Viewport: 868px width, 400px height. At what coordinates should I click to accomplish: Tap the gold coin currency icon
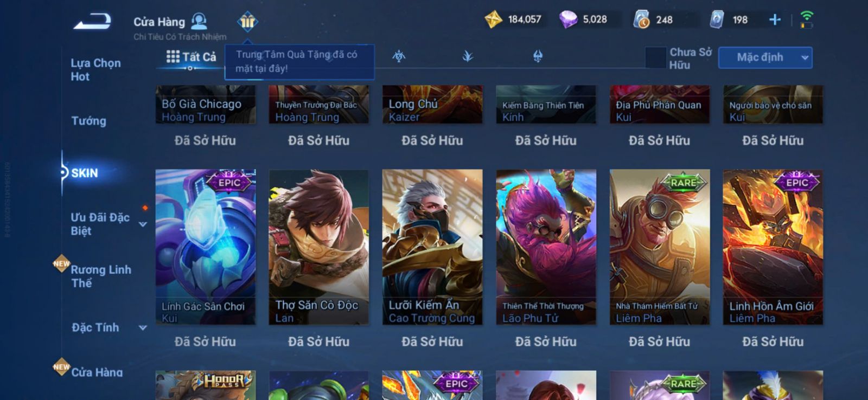coord(493,20)
